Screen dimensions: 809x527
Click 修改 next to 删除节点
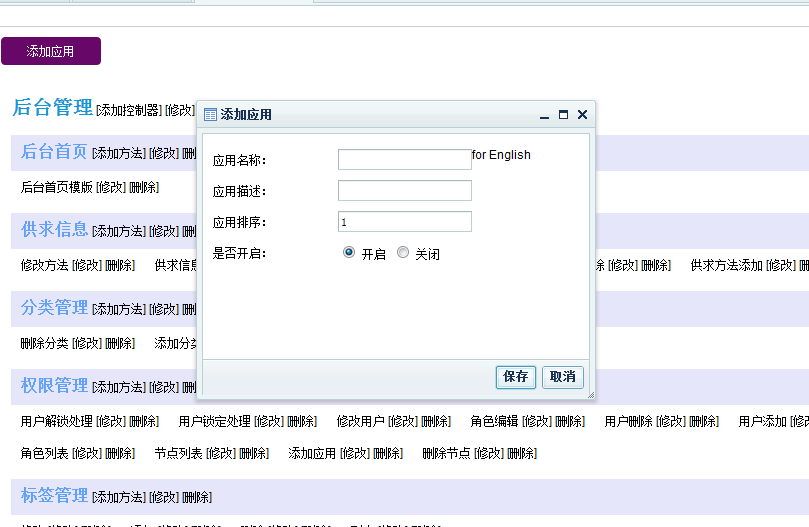click(x=489, y=453)
